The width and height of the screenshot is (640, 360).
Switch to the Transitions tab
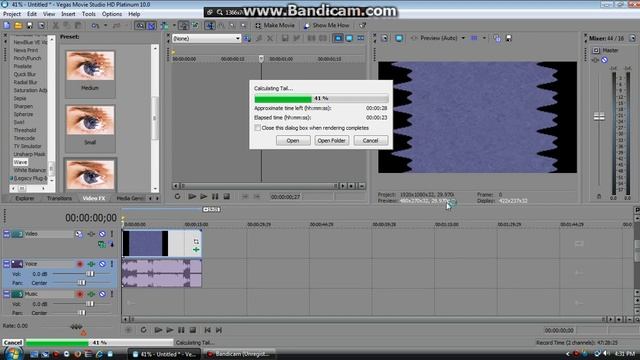59,198
